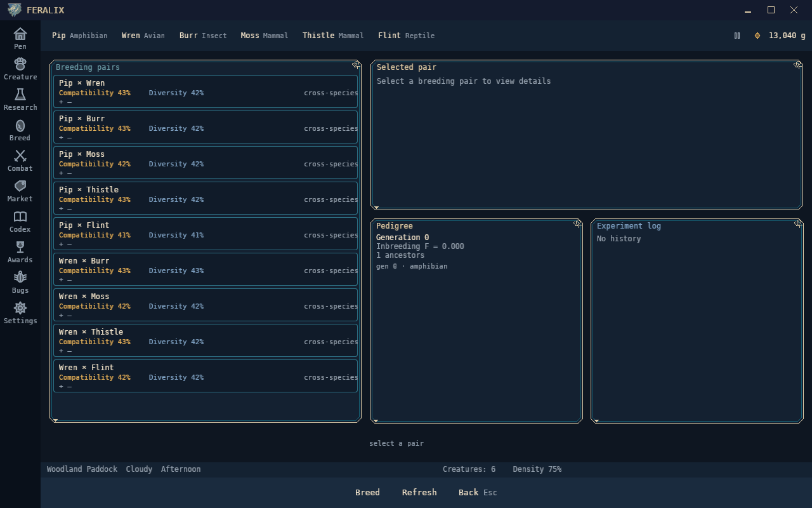812x508 pixels.
Task: Choose the Pip × Flint pair
Action: (x=206, y=234)
